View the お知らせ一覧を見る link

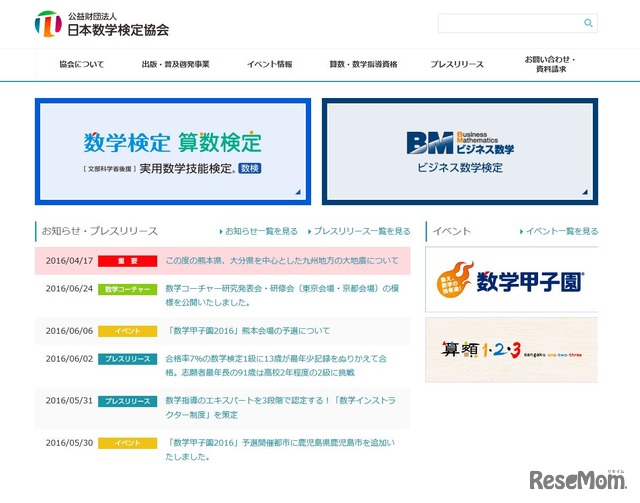tap(259, 231)
